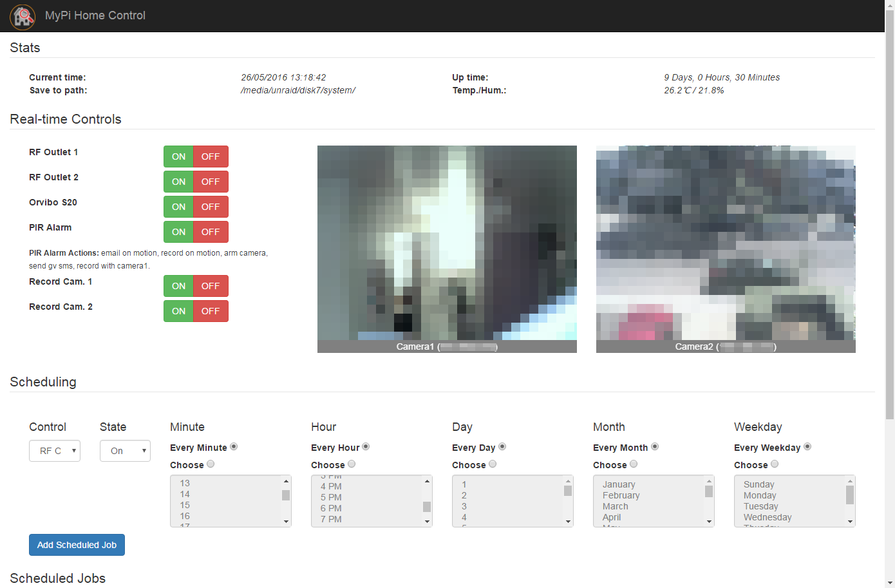Viewport: 895px width, 588px height.
Task: Pick 5 PM in Hour list
Action: 367,497
